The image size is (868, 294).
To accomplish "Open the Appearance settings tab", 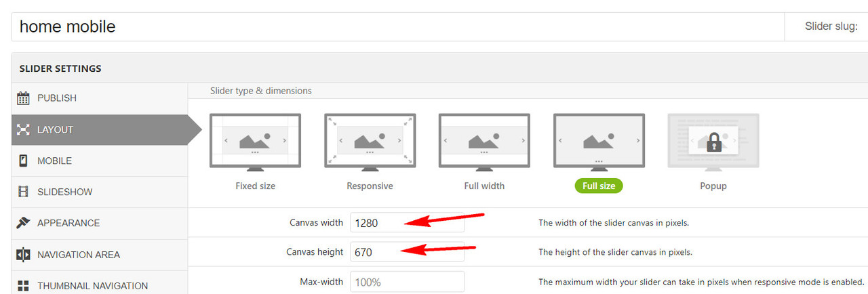I will pos(100,223).
